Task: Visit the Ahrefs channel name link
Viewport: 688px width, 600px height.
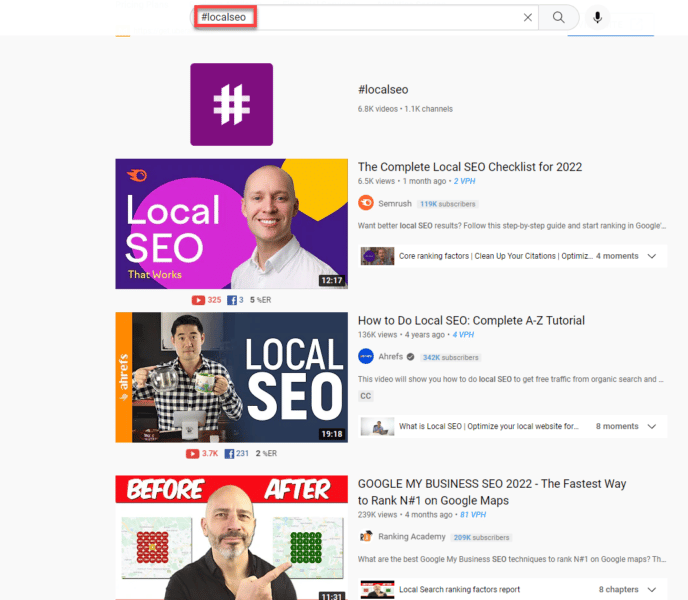Action: tap(391, 356)
